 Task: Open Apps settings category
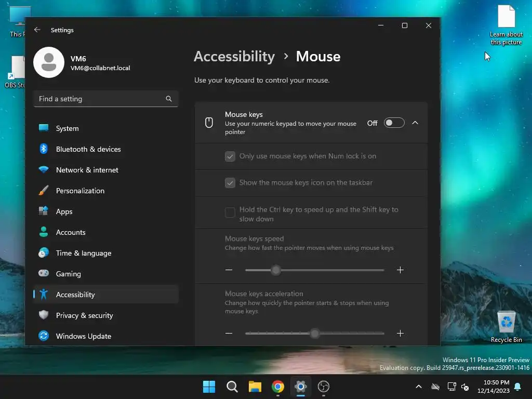coord(106,211)
